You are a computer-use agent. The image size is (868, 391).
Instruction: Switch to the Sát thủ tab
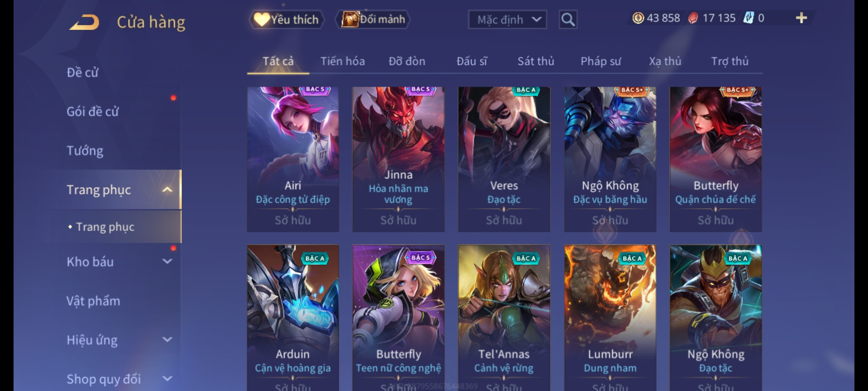(536, 61)
